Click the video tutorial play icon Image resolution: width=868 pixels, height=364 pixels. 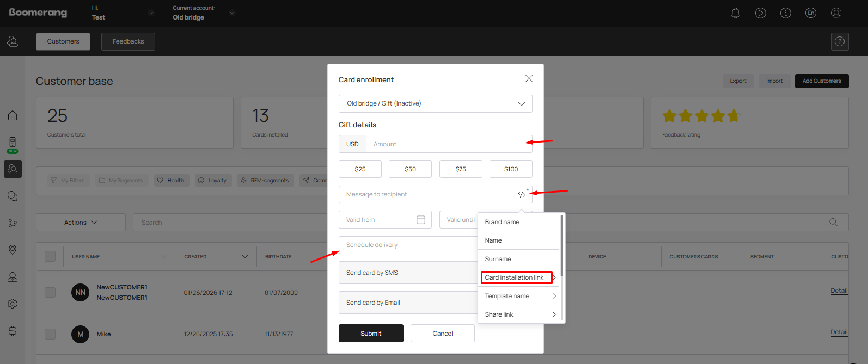point(760,13)
